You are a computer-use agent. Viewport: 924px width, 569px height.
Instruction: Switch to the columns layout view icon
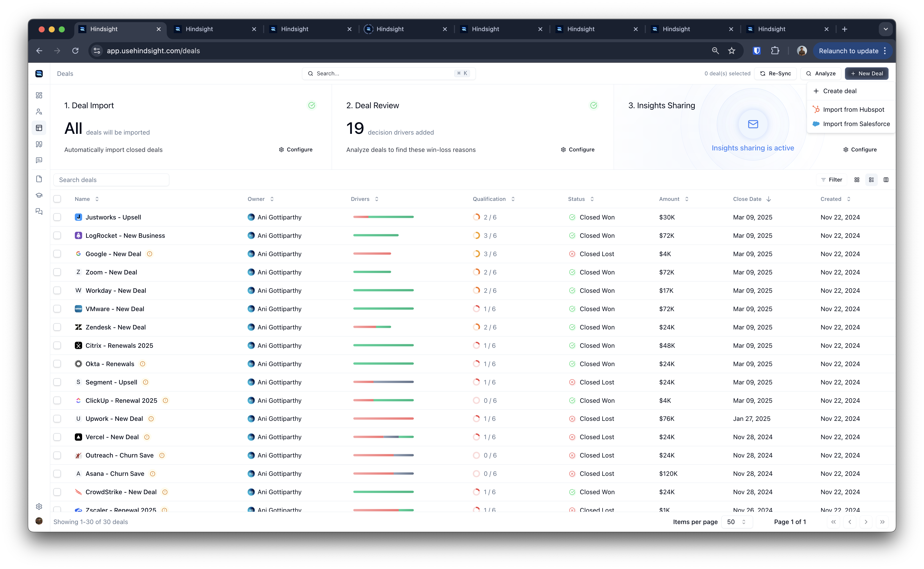click(x=886, y=180)
